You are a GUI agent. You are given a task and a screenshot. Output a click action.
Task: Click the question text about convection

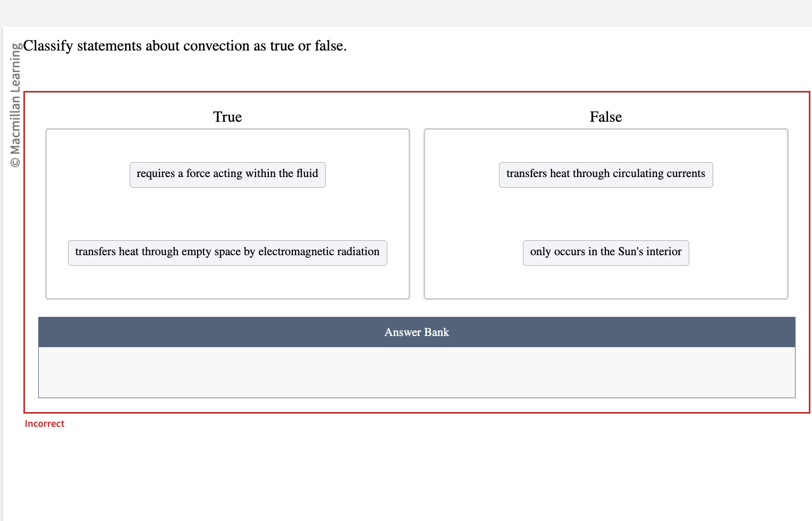click(185, 46)
